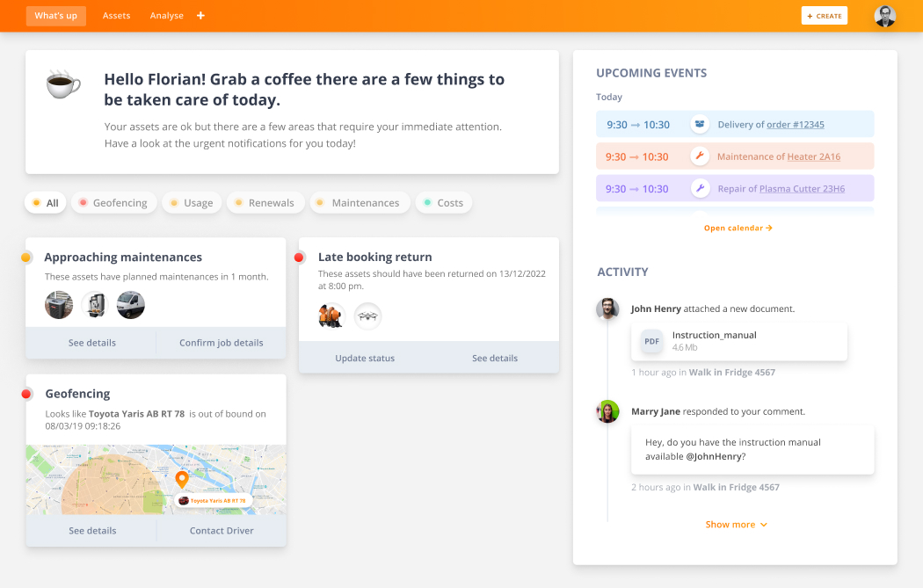Open the PDF icon on Instruction_manual attachment

(650, 342)
